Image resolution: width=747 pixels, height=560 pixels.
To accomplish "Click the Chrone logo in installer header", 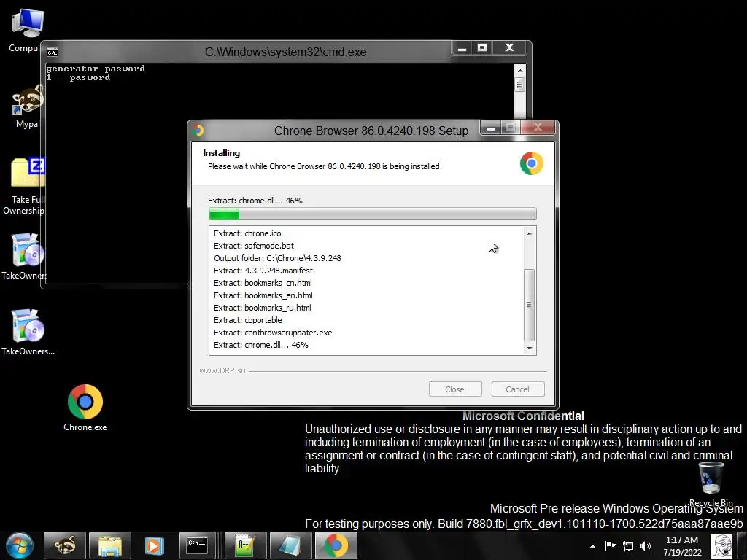I will (x=532, y=163).
